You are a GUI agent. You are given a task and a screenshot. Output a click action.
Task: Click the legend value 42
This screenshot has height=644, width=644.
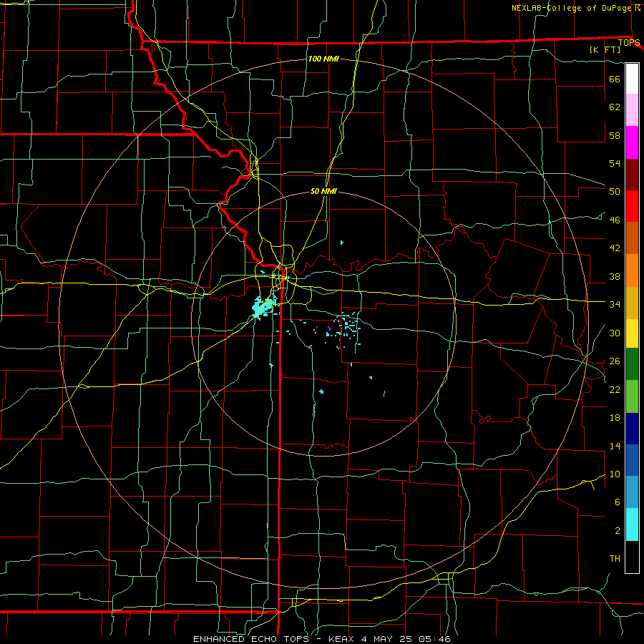click(615, 248)
